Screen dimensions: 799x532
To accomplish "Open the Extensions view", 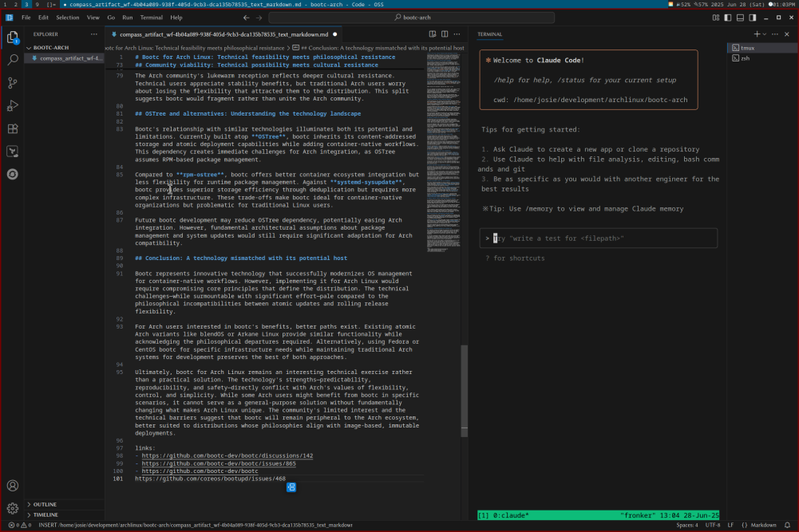I will click(x=13, y=128).
